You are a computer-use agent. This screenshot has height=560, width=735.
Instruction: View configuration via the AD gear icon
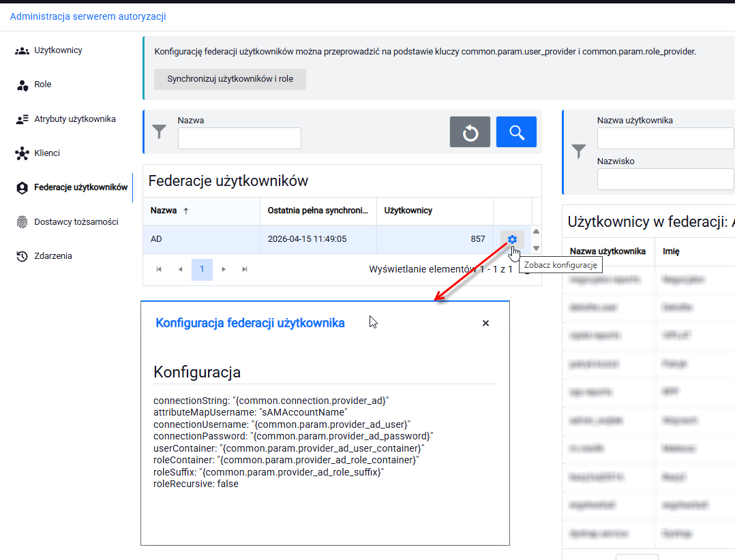point(512,239)
